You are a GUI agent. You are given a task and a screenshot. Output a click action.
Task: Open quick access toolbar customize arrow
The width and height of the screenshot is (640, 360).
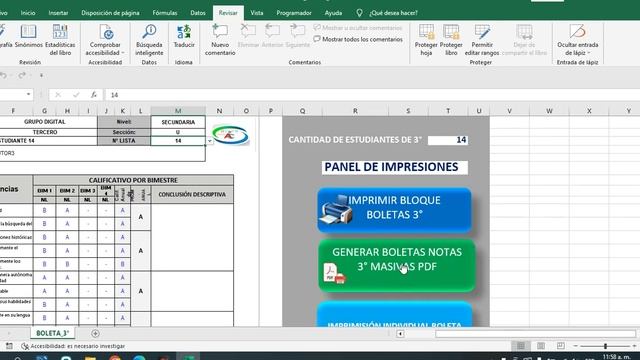pos(41,76)
